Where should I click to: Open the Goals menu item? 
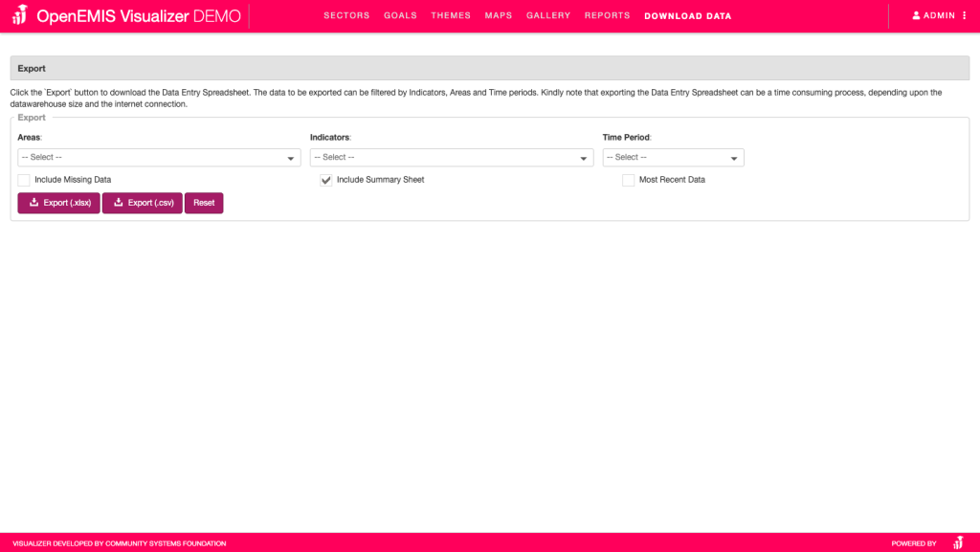(x=400, y=16)
